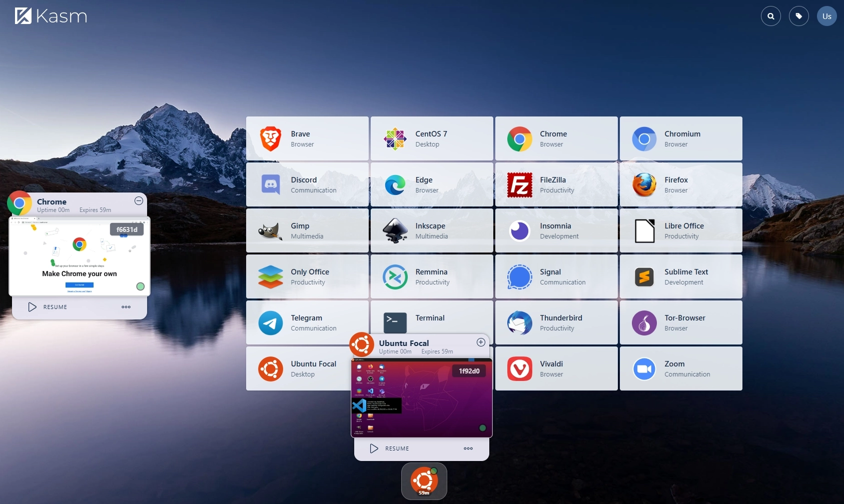The width and height of the screenshot is (844, 504).
Task: Collapse the Chrome session card
Action: [139, 201]
